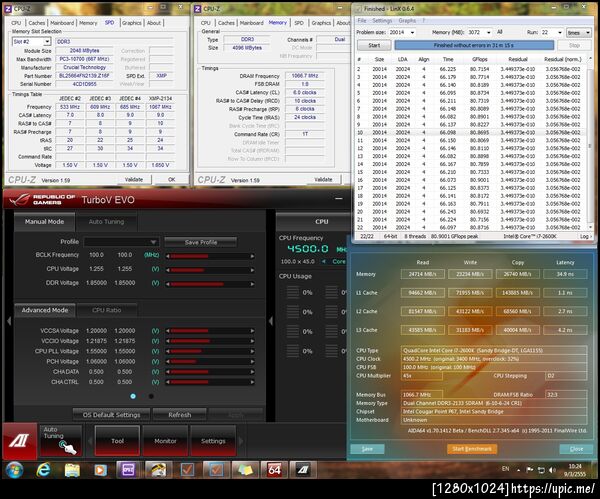The width and height of the screenshot is (600, 499).
Task: Launch Windows Media Player taskbar icon
Action: pos(100,470)
